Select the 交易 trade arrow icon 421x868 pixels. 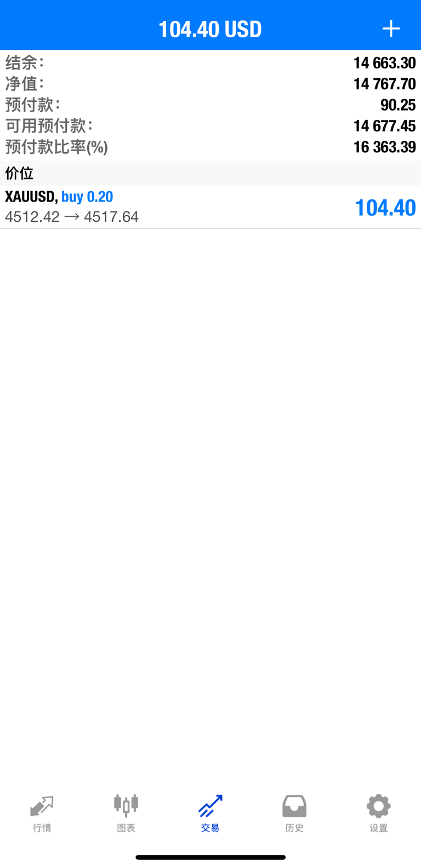pyautogui.click(x=210, y=806)
